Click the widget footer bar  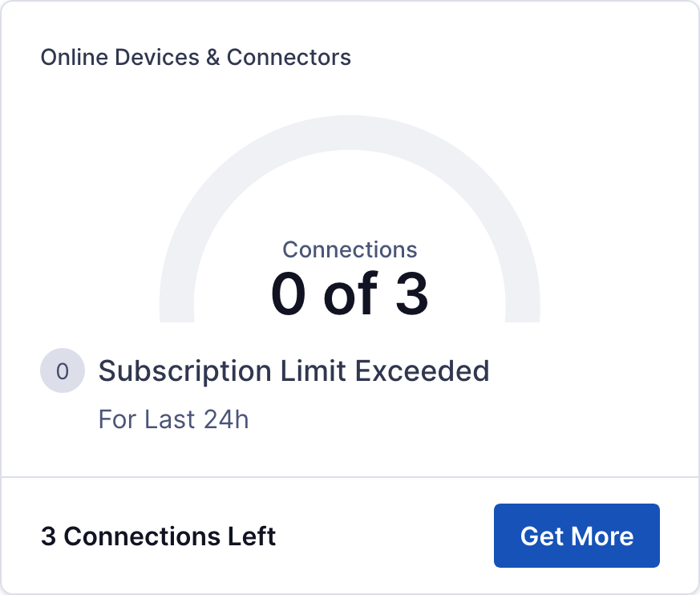point(350,535)
